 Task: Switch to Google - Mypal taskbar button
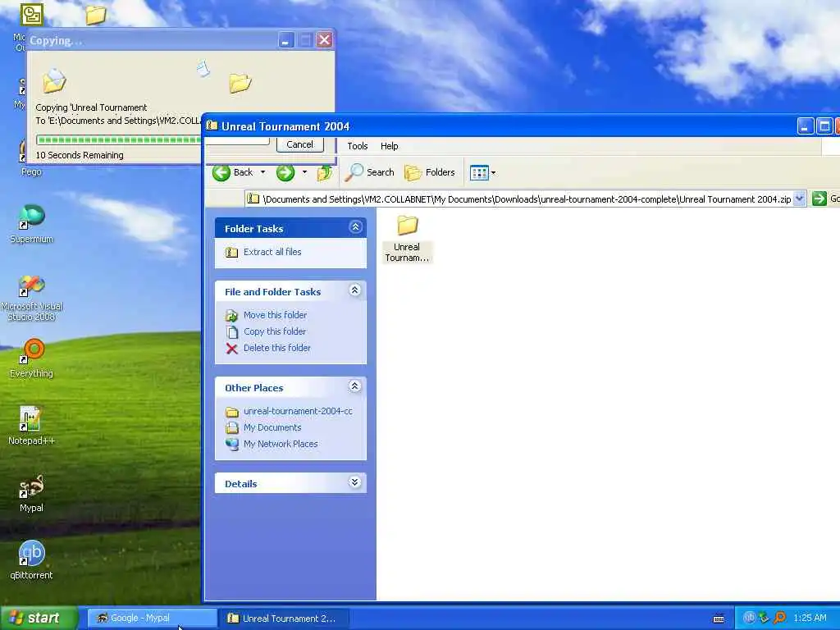tap(152, 618)
